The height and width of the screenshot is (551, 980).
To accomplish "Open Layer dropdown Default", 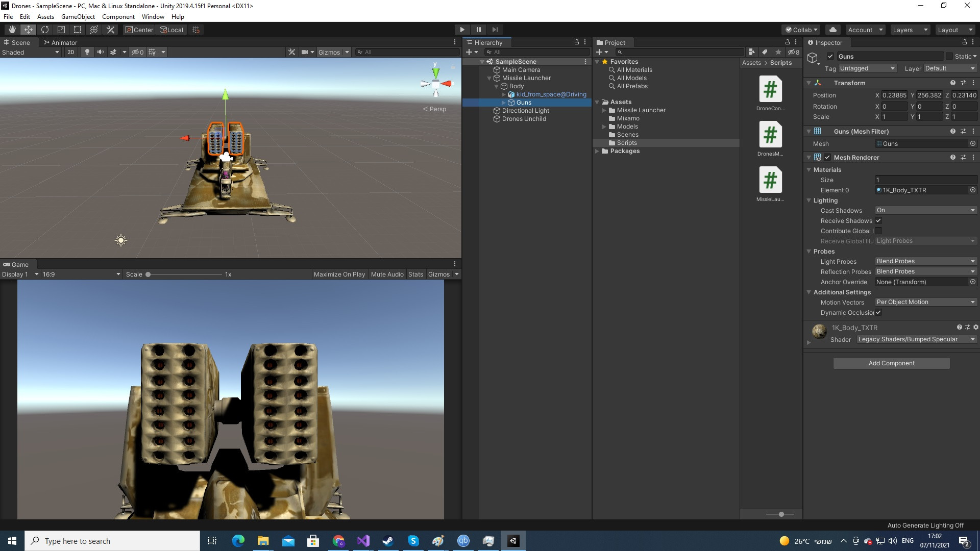I will tap(950, 68).
